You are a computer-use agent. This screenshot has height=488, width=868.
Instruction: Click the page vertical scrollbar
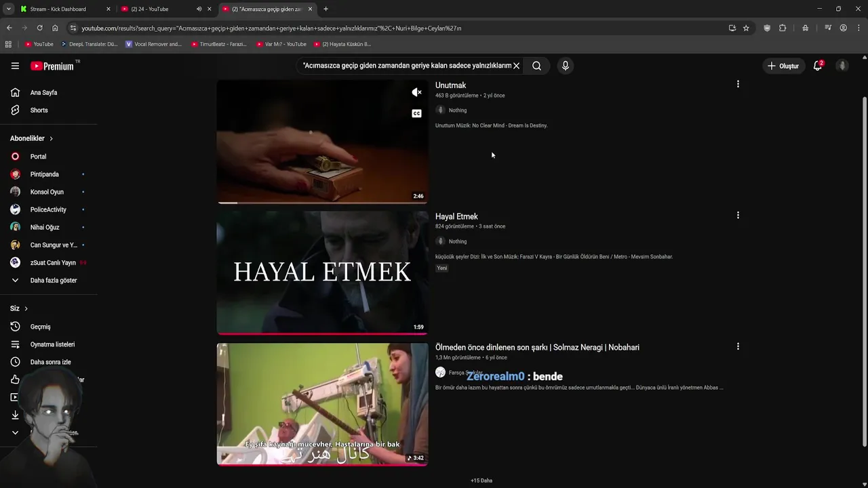[864, 271]
